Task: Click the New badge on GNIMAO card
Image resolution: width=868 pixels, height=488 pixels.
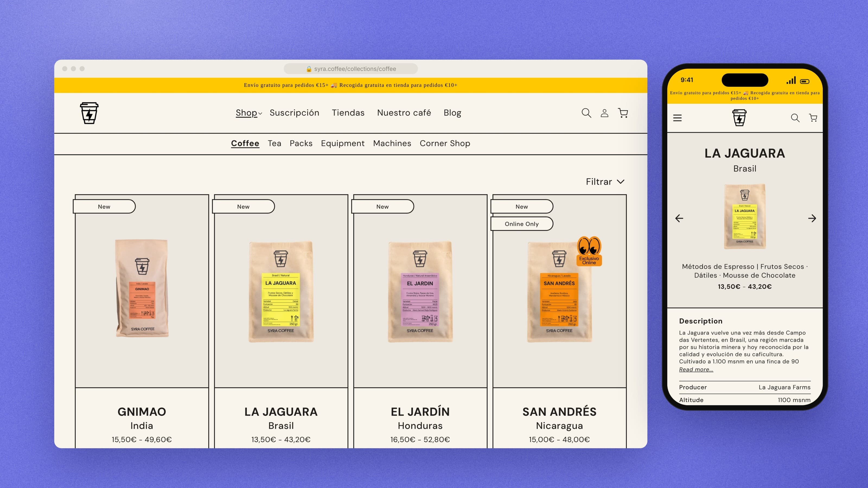Action: [104, 206]
